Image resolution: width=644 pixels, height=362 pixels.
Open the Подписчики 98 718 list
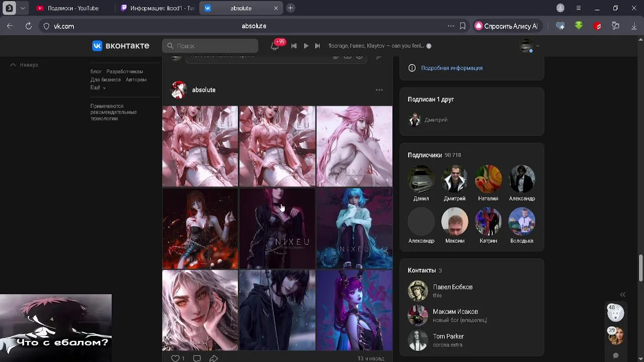[x=434, y=155]
